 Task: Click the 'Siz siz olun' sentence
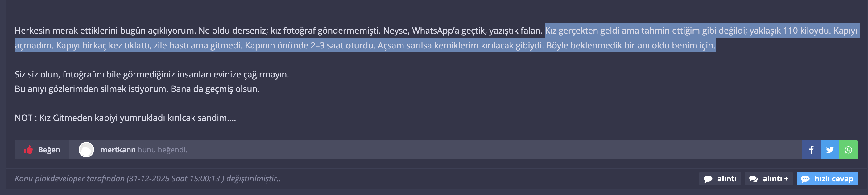click(x=152, y=74)
